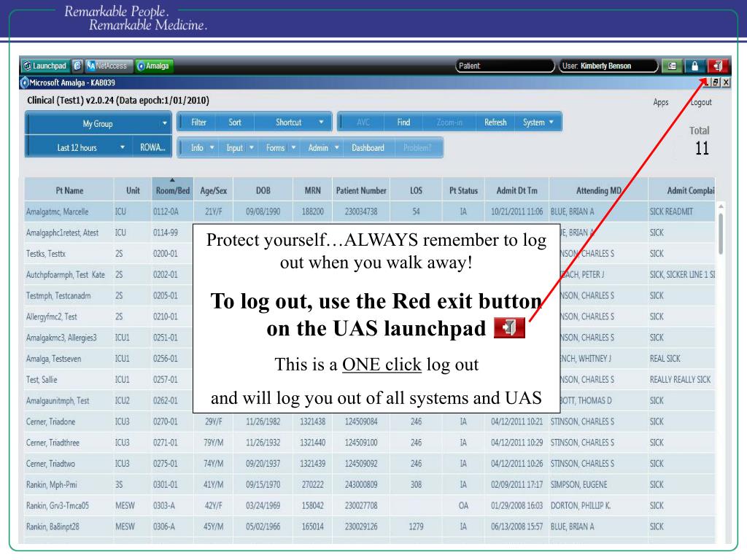Sort by the LOS column header
The height and width of the screenshot is (560, 747).
pyautogui.click(x=416, y=190)
